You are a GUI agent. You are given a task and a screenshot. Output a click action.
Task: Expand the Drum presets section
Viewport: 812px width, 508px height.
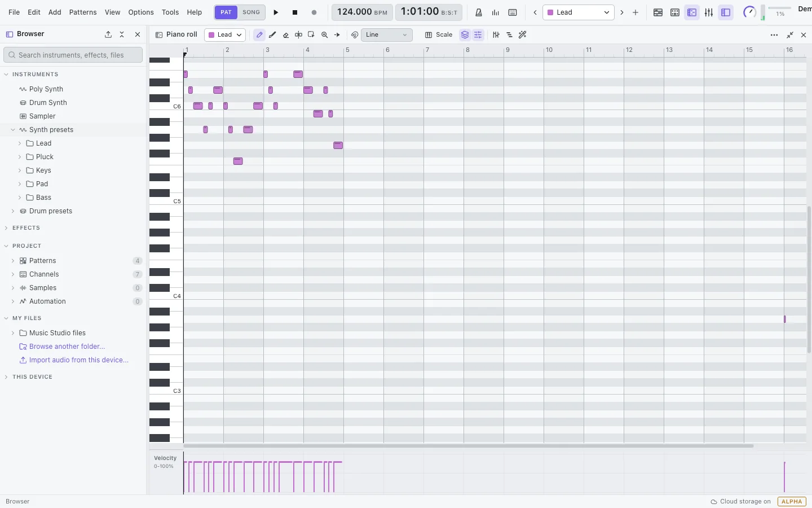click(x=13, y=211)
